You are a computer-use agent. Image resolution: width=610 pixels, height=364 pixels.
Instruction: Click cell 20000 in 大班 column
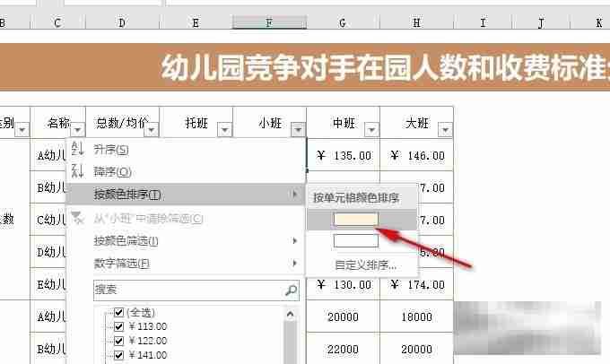point(416,350)
